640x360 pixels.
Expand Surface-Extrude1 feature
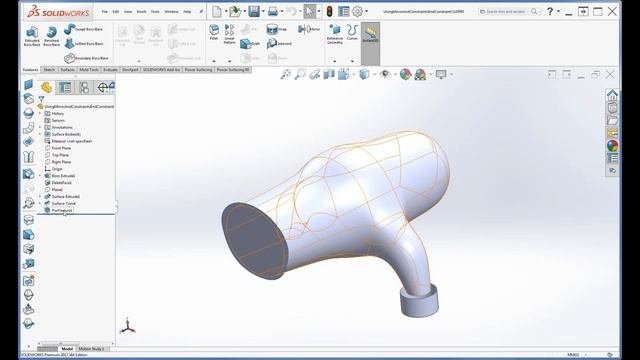40,197
